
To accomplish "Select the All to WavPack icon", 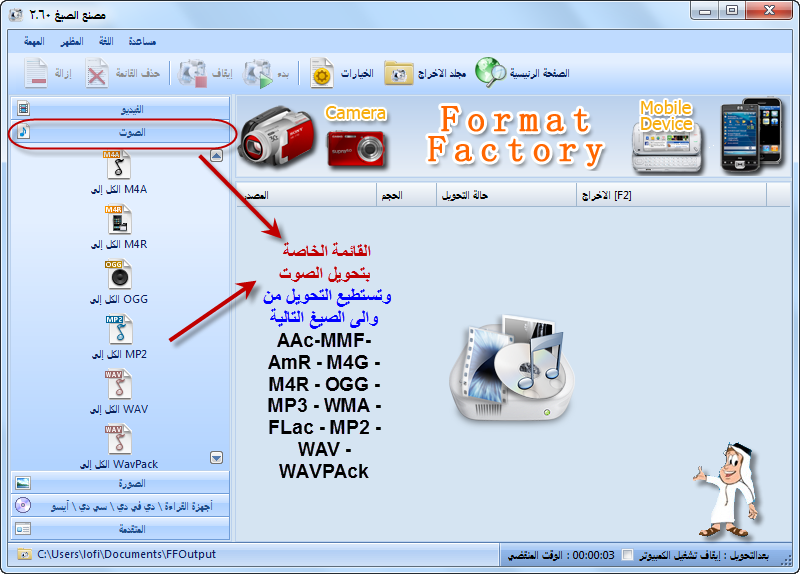I will pos(118,440).
